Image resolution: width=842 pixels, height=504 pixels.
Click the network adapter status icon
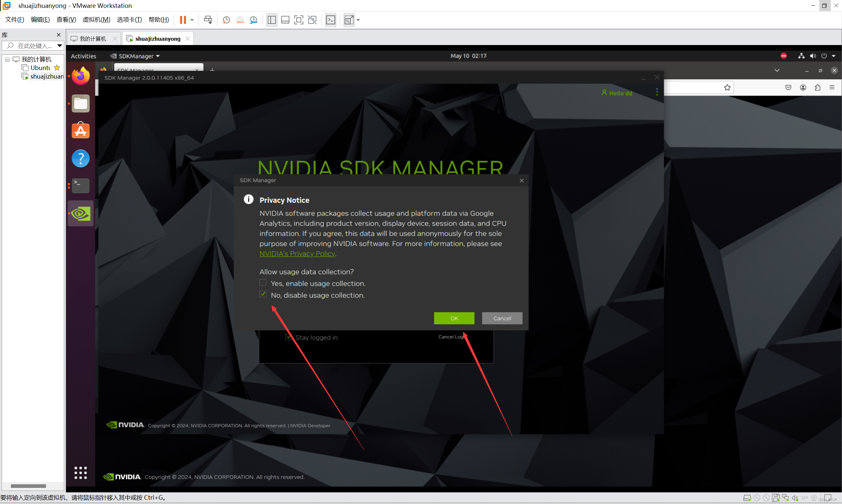tap(801, 56)
